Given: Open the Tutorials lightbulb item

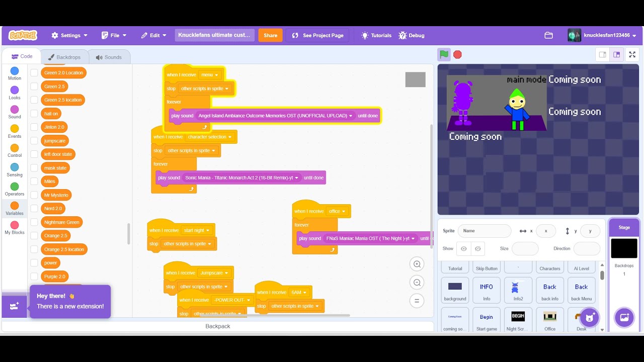Looking at the screenshot, I should [x=376, y=35].
